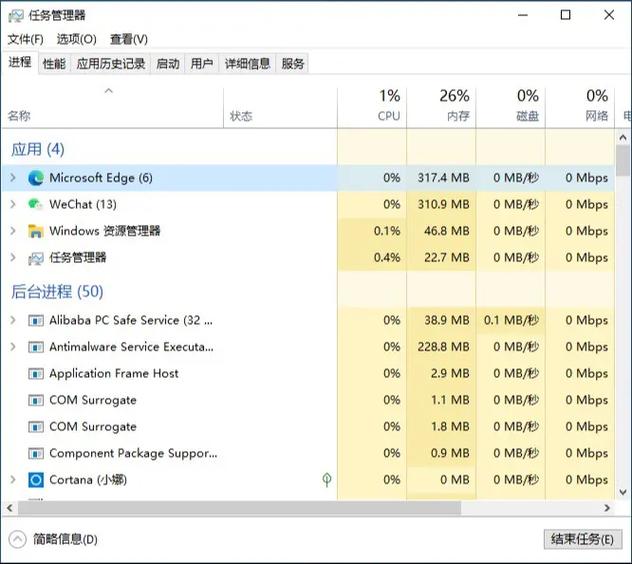
Task: Click the Windows 资源管理器 folder icon
Action: [36, 231]
